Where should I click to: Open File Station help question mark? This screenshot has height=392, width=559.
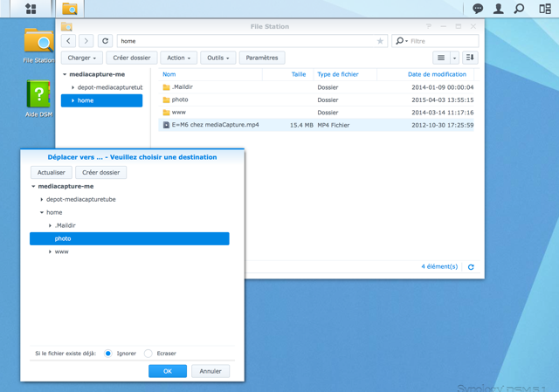tap(429, 26)
